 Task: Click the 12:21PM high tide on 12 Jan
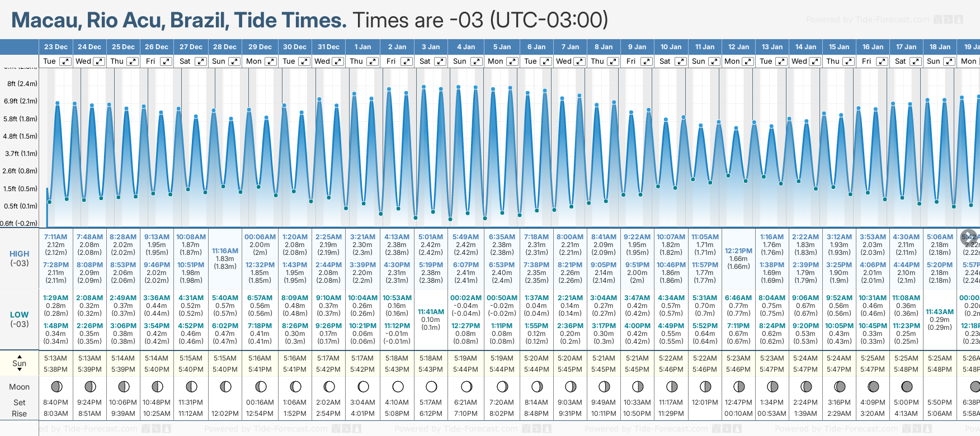coord(738,251)
